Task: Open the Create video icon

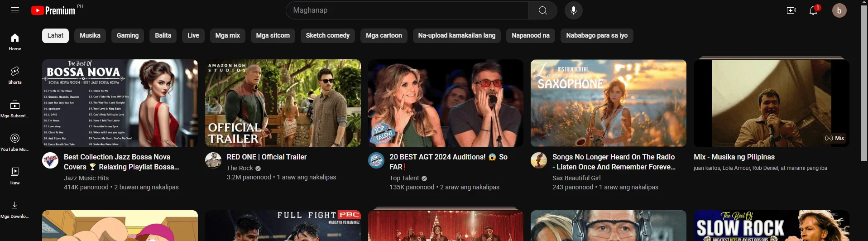Action: tap(791, 10)
